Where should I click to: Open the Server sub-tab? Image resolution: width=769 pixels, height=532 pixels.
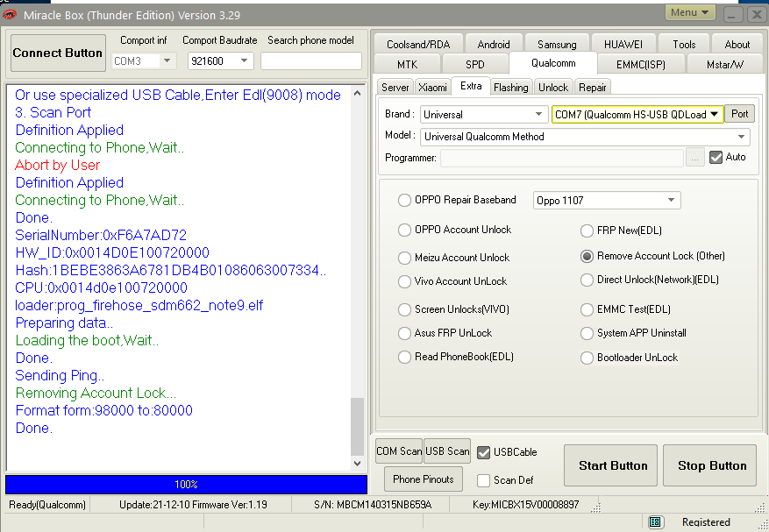[x=395, y=88]
